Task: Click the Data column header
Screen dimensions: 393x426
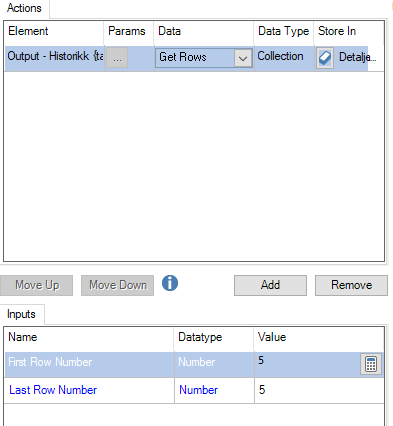Action: pyautogui.click(x=203, y=32)
